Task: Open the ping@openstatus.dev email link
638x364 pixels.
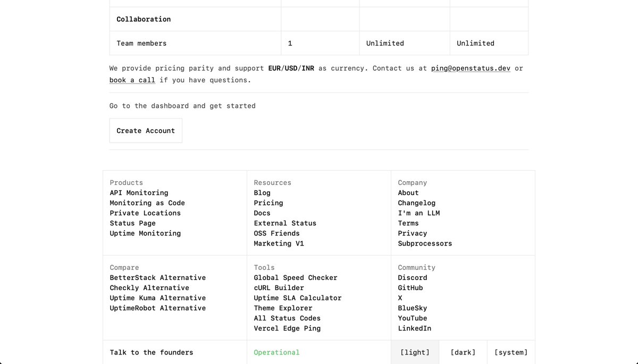Action: [471, 68]
